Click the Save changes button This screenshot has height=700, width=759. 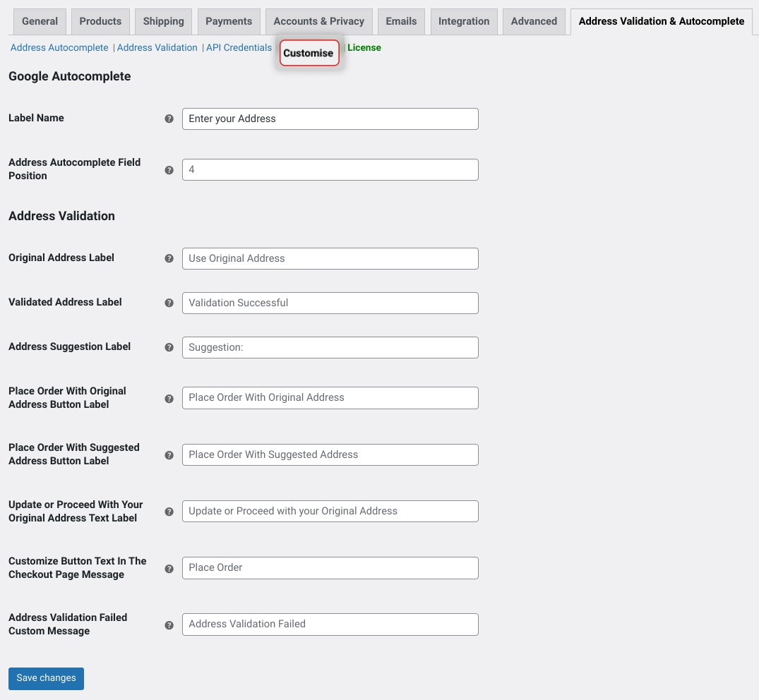(46, 678)
